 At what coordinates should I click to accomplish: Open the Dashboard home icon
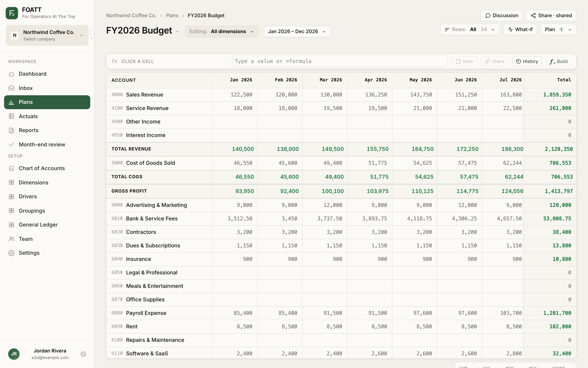point(11,74)
